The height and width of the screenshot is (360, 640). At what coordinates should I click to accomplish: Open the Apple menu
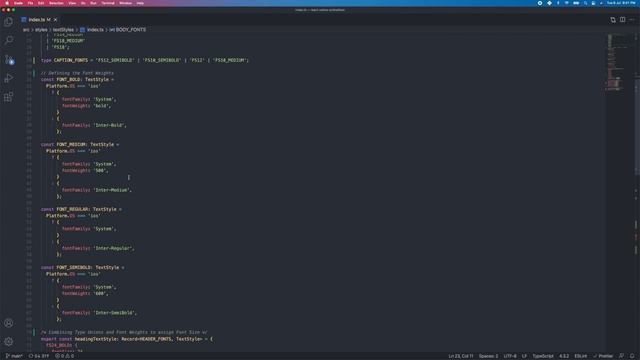7,3
